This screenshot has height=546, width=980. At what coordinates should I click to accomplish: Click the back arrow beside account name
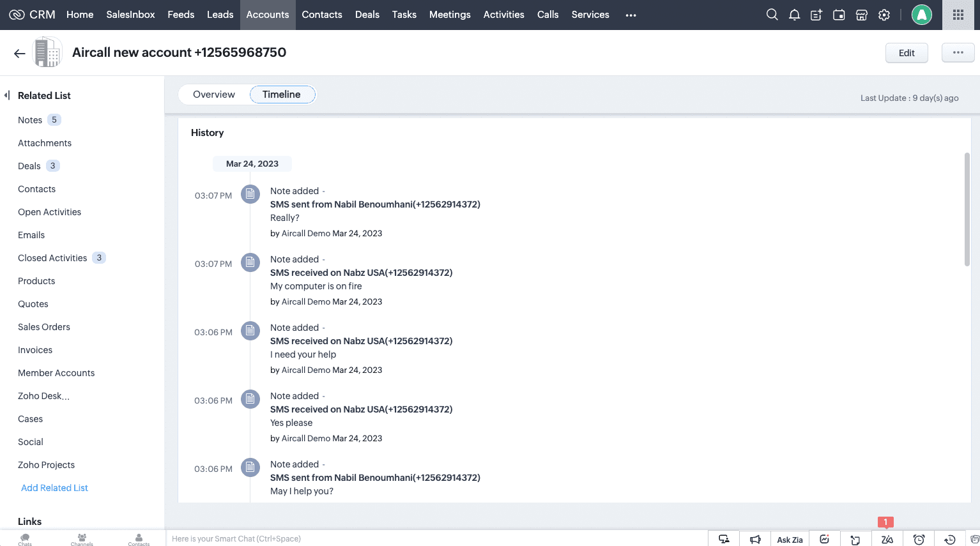pyautogui.click(x=20, y=54)
